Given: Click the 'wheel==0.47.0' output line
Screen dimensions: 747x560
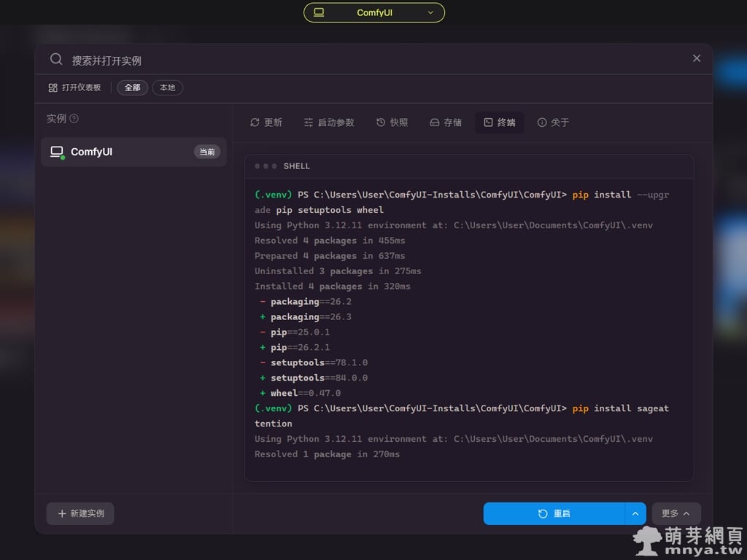Looking at the screenshot, I should 300,393.
